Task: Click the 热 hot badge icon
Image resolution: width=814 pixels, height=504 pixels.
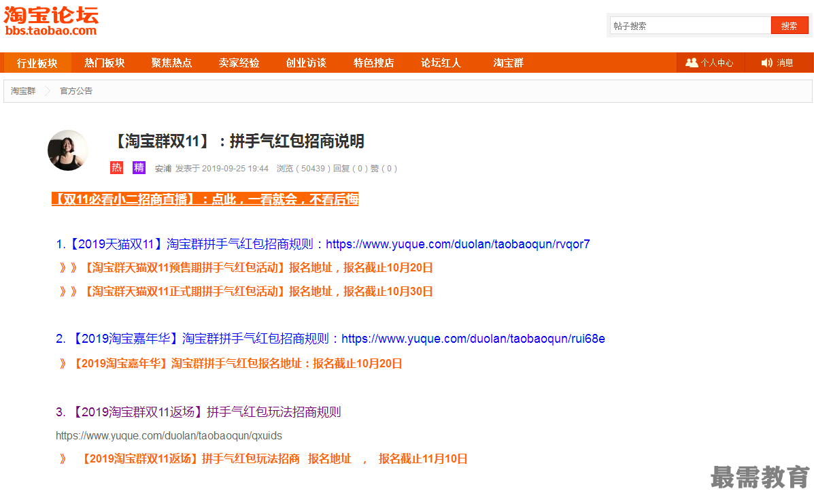Action: 117,167
